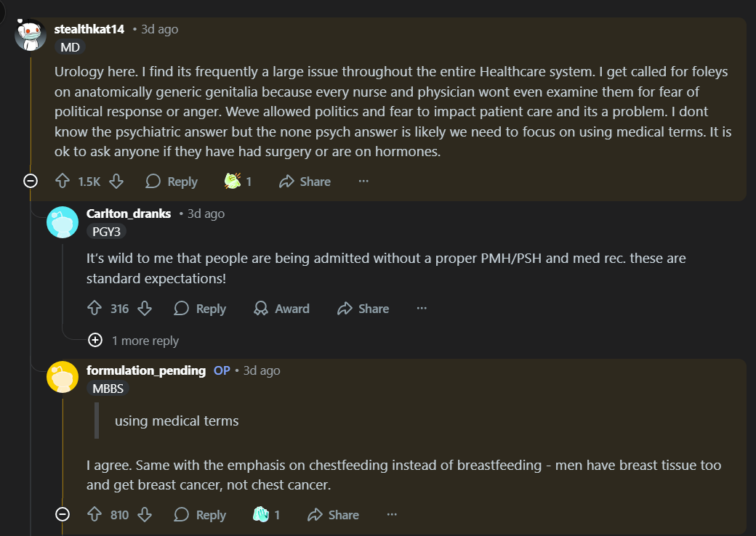The image size is (756, 536).
Task: Collapse formulation_pending's comment thread
Action: click(x=63, y=514)
